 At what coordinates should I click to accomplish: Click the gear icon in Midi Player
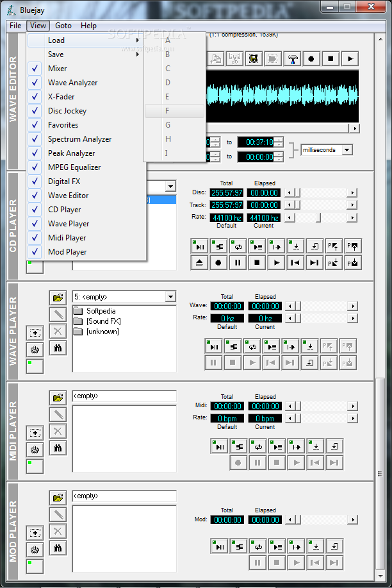(35, 449)
